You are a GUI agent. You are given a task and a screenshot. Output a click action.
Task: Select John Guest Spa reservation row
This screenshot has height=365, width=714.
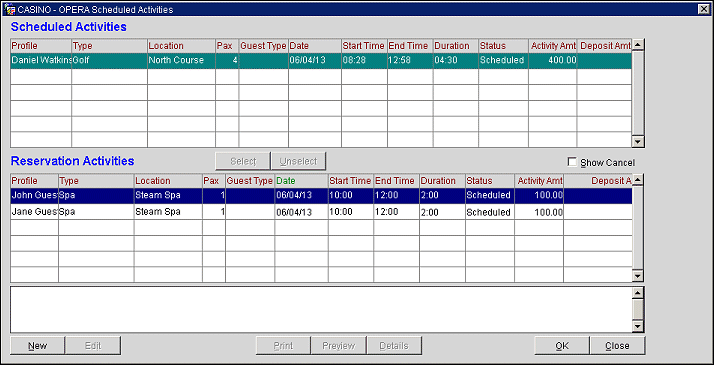pos(321,196)
